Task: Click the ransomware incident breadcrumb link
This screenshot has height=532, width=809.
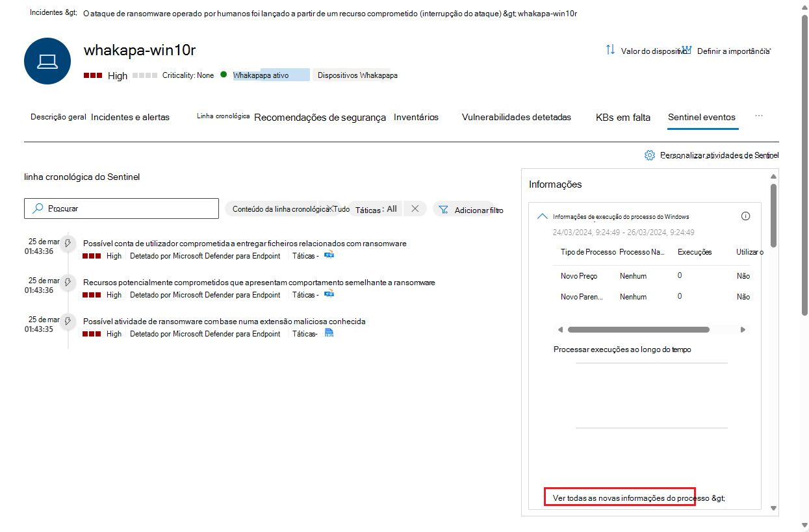Action: [294, 14]
